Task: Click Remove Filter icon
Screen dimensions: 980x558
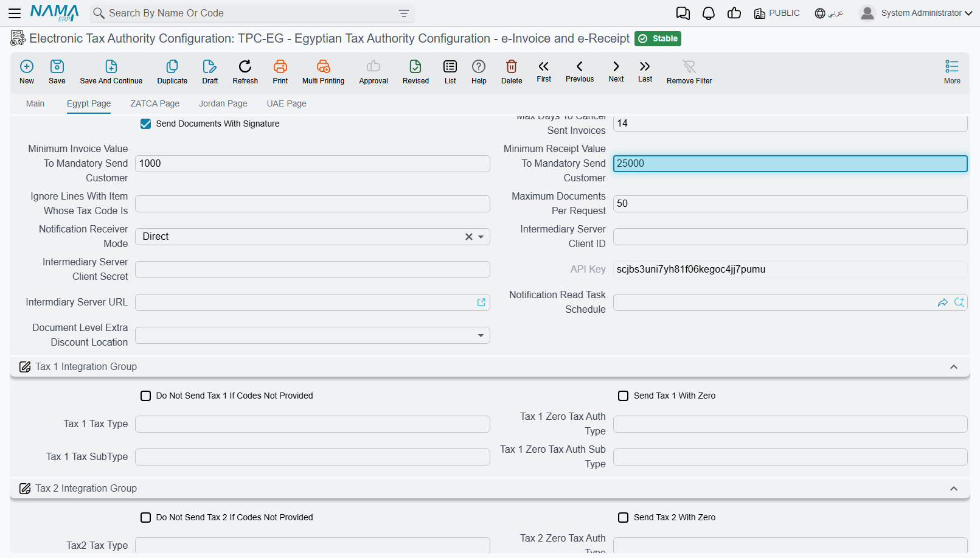Action: 689,66
